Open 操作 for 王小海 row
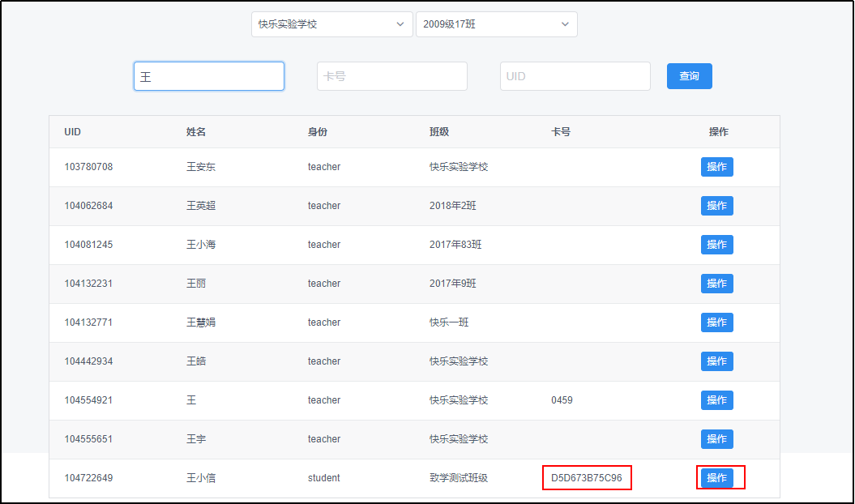 [x=716, y=245]
